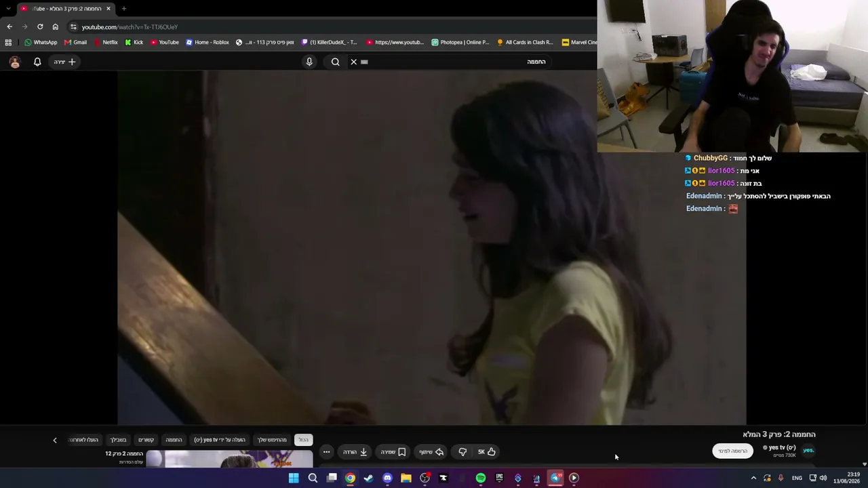This screenshot has width=868, height=488.
Task: Select the 'בשבילך' filter chip
Action: 119,440
